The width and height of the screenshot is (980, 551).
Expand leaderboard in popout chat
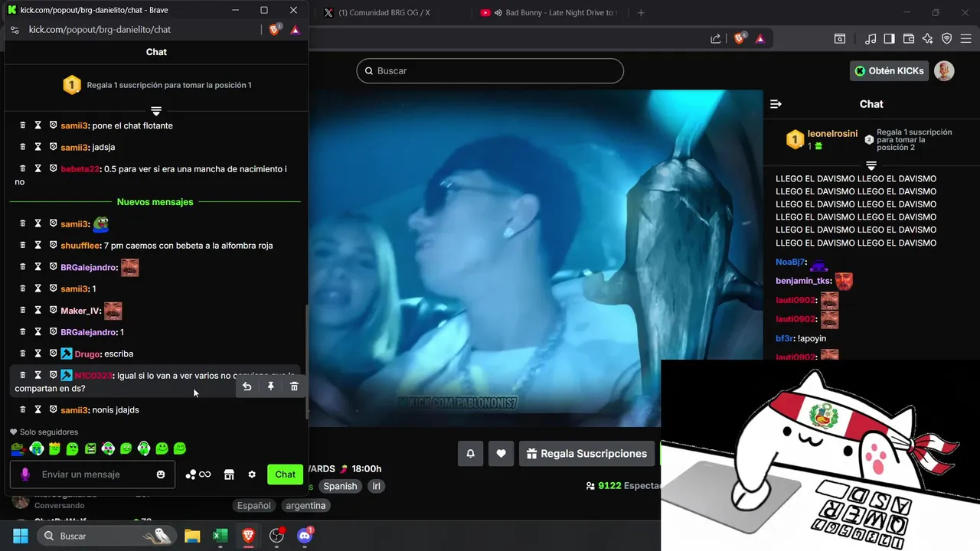pos(156,111)
